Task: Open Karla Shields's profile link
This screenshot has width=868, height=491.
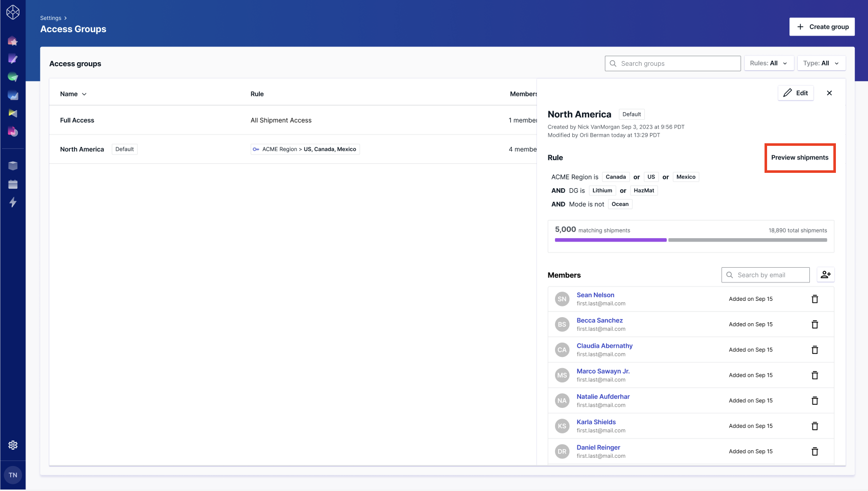Action: [596, 422]
